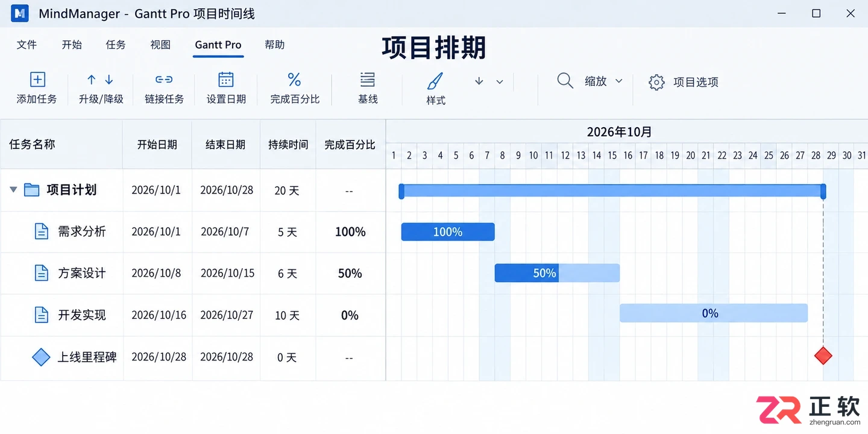The width and height of the screenshot is (868, 434).
Task: Click the zoom magnifier icon
Action: tap(565, 81)
